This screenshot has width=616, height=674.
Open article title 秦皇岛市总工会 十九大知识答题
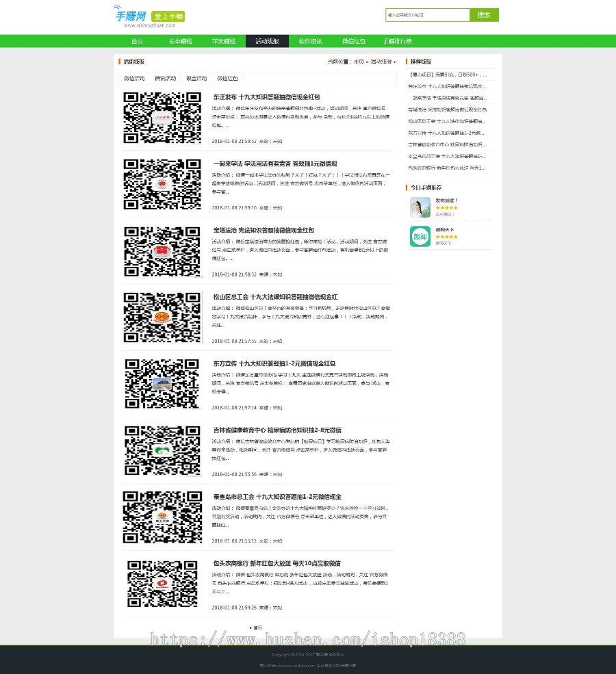[x=277, y=497]
